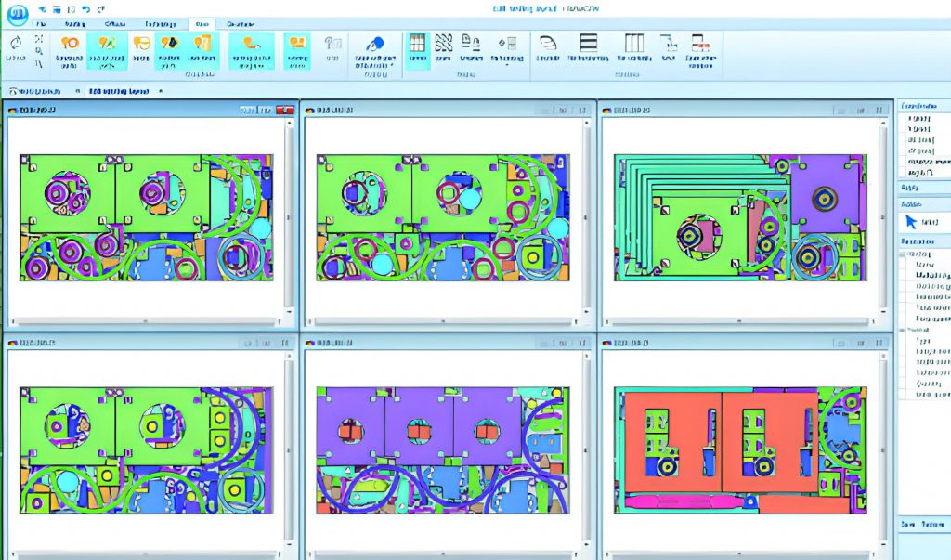Click the circular refresh arrow icon in ribbon
This screenshot has height=560, width=951.
click(15, 42)
